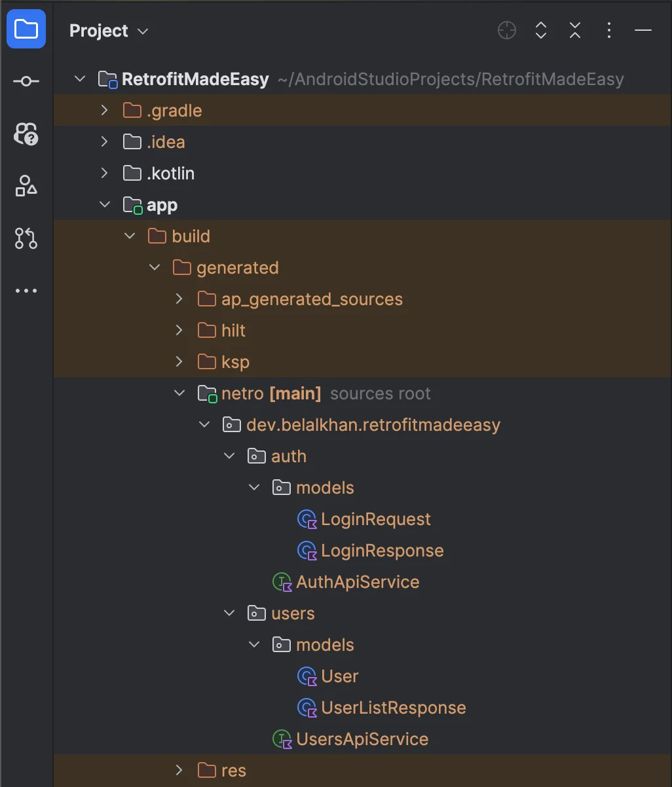Select the LoginRequest file
The image size is (672, 787).
[x=376, y=519]
